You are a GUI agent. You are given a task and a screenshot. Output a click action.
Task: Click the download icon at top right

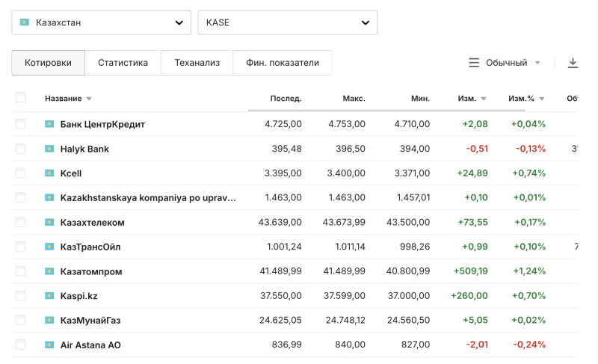coord(573,63)
